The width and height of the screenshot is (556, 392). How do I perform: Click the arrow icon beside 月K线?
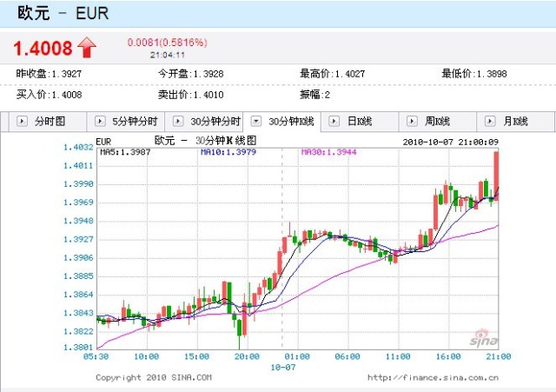point(492,122)
